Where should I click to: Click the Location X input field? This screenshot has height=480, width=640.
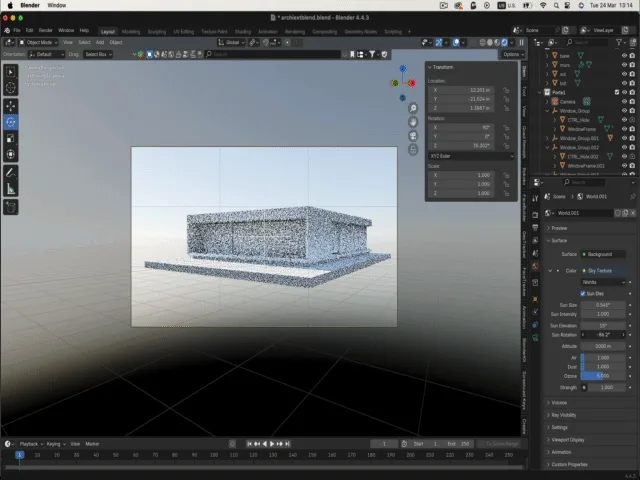(x=462, y=90)
